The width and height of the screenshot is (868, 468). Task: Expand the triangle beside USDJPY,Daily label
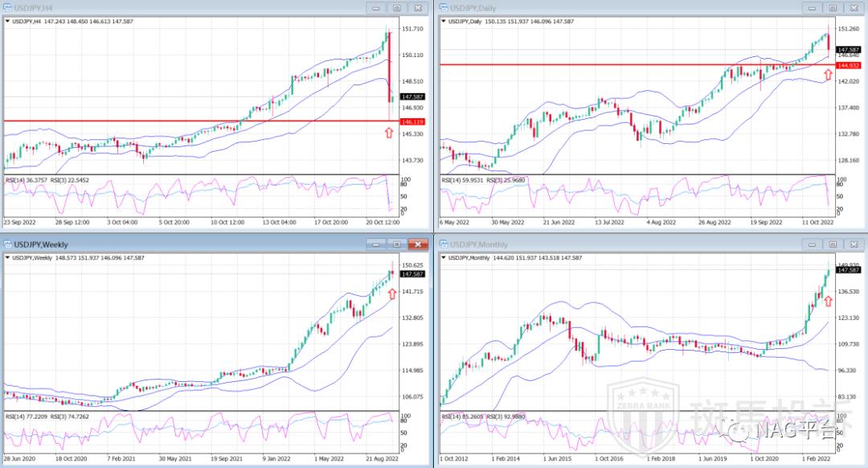point(444,22)
